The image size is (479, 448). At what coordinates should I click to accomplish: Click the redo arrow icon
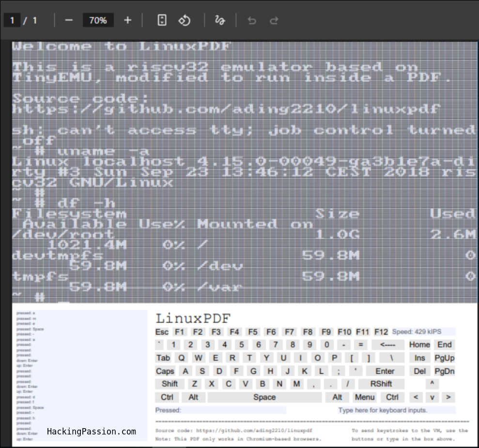274,20
